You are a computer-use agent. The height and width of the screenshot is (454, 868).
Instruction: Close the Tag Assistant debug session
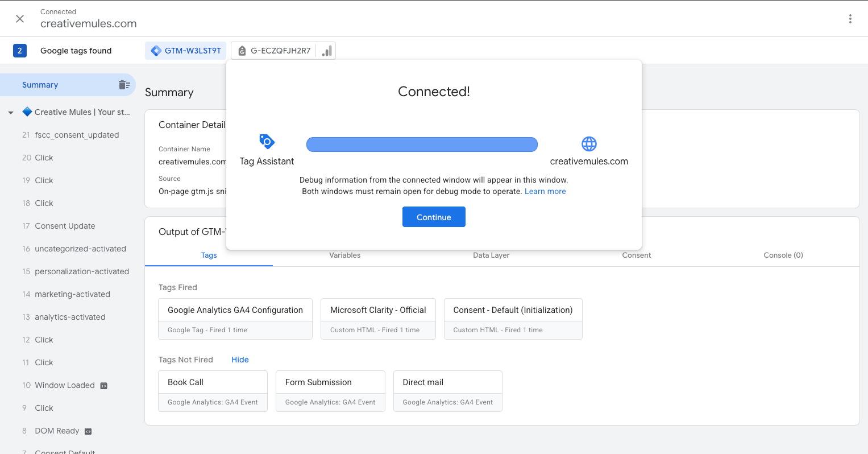[20, 19]
